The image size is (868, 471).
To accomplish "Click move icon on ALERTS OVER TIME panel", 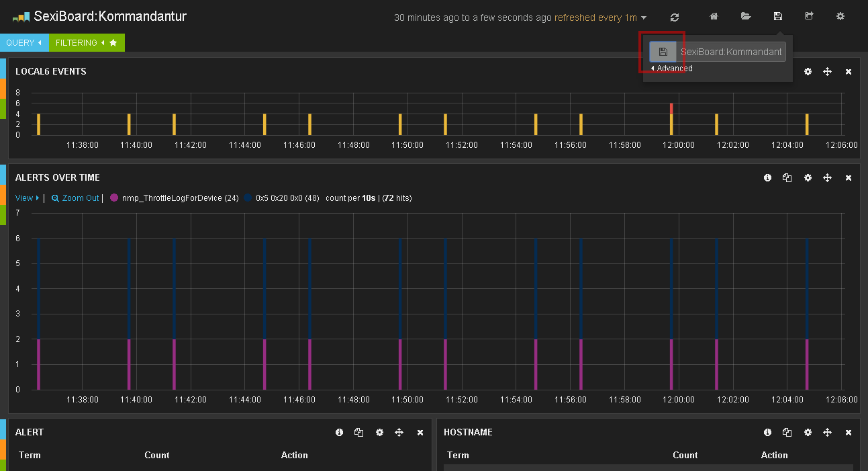I will tap(827, 178).
